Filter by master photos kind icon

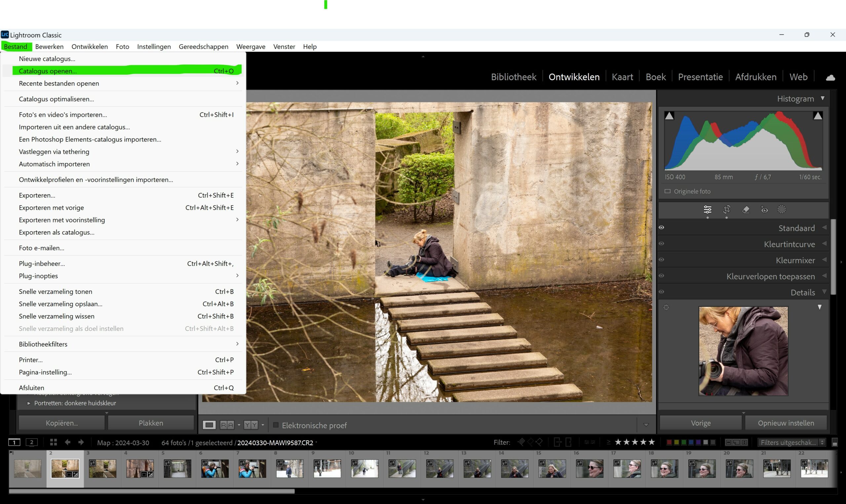click(728, 442)
